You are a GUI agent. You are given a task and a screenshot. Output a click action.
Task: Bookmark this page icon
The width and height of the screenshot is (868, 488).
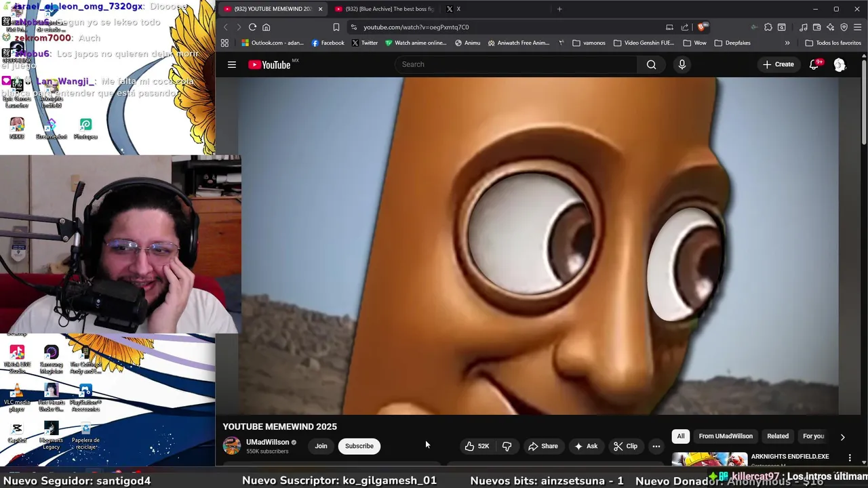(x=336, y=27)
